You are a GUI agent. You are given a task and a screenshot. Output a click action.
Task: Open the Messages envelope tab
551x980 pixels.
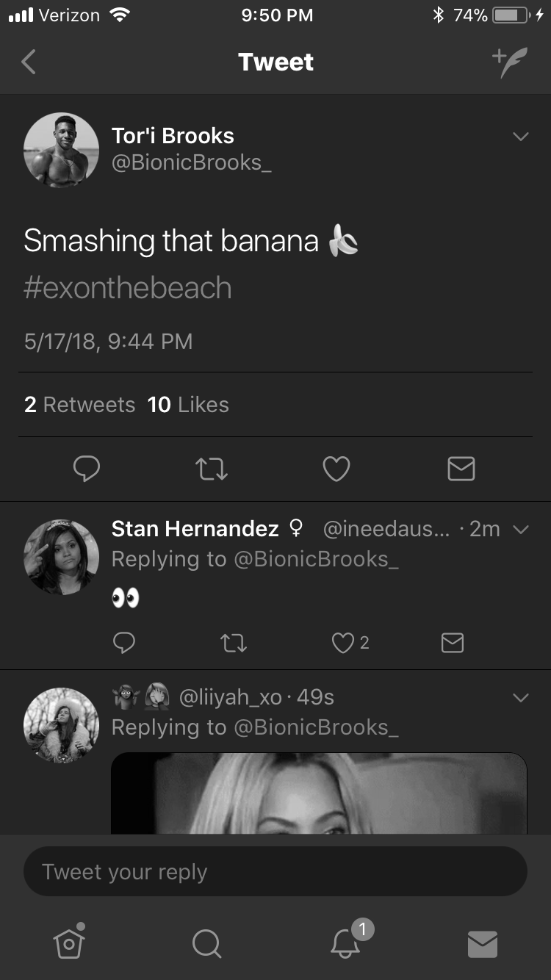click(x=483, y=944)
